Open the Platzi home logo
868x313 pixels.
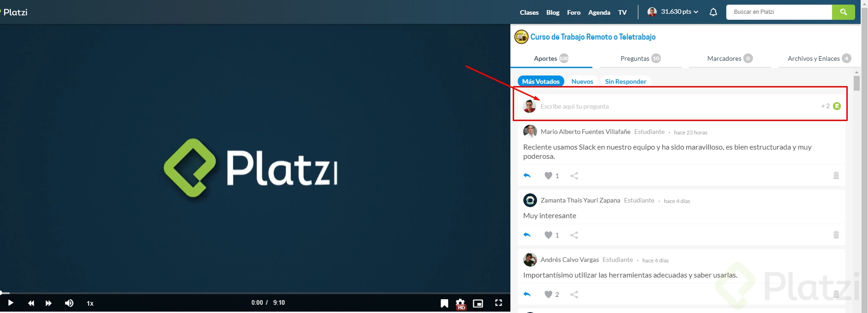tap(15, 12)
